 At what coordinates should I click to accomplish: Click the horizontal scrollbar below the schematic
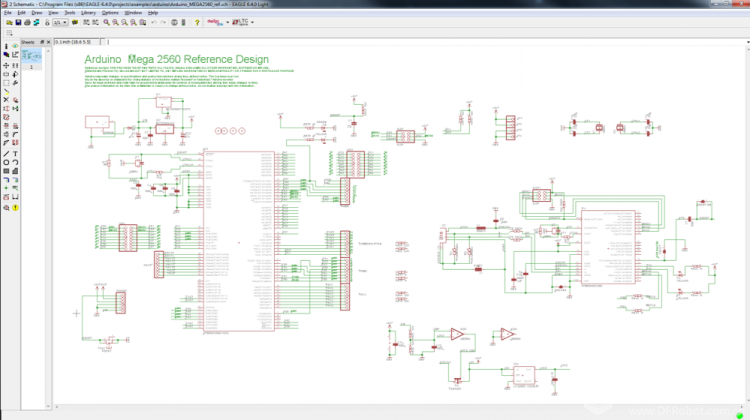click(400, 407)
